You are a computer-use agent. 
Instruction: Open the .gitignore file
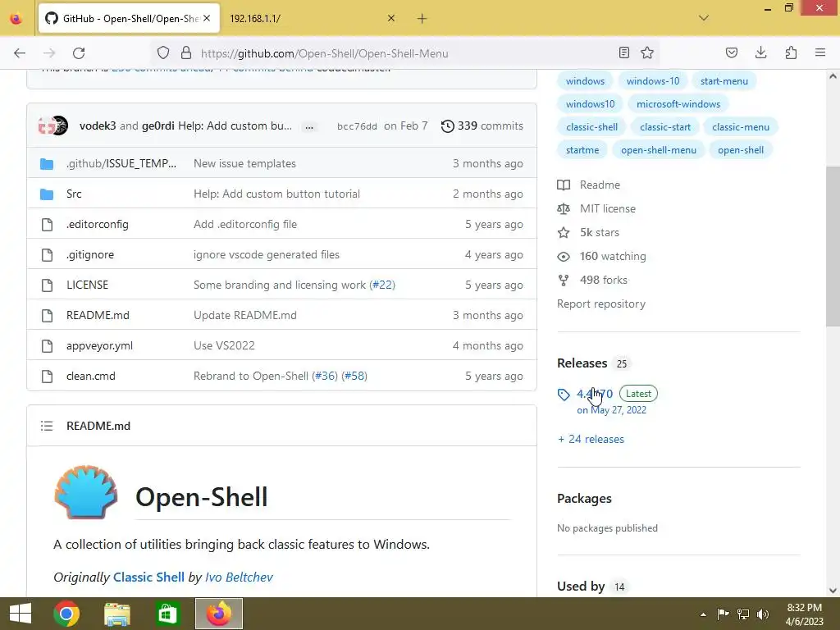[x=90, y=254]
